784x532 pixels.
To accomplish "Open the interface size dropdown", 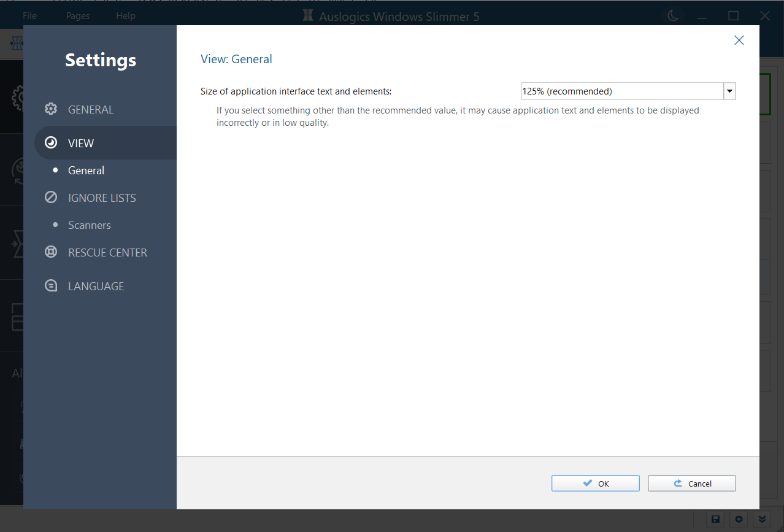I will [729, 91].
